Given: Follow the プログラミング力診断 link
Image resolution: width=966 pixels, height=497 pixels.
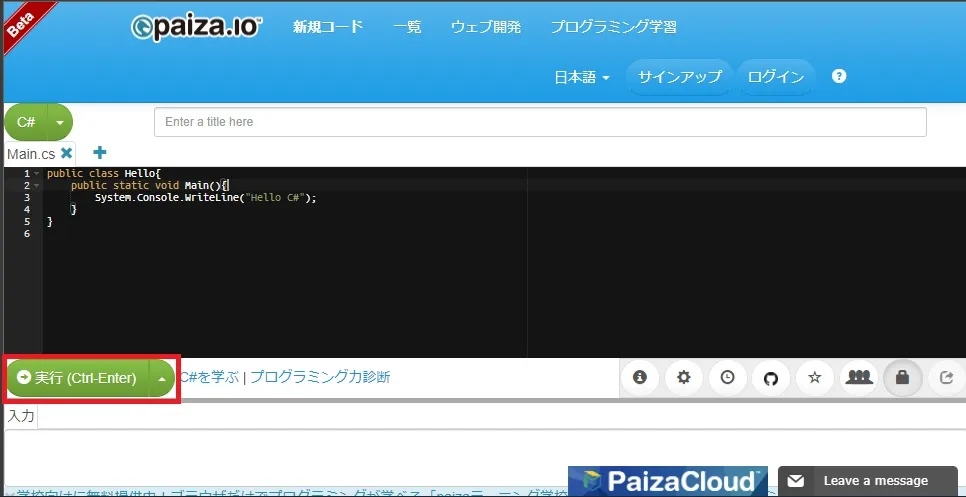Looking at the screenshot, I should 320,377.
